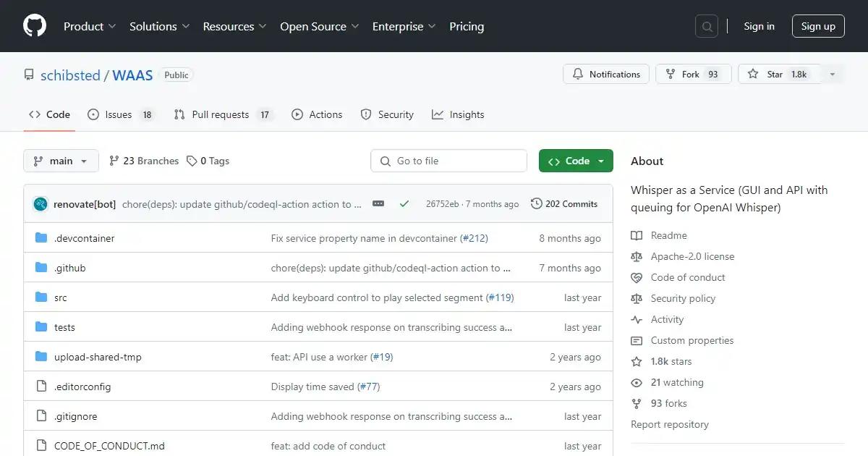The image size is (868, 456).
Task: Open the main branch selector dropdown
Action: pyautogui.click(x=61, y=161)
